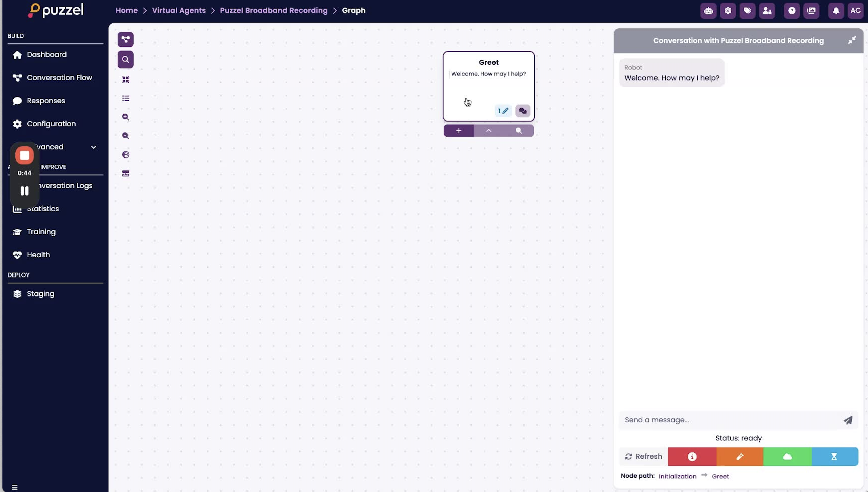Pause the screen recording
This screenshot has height=492, width=868.
coord(24,191)
